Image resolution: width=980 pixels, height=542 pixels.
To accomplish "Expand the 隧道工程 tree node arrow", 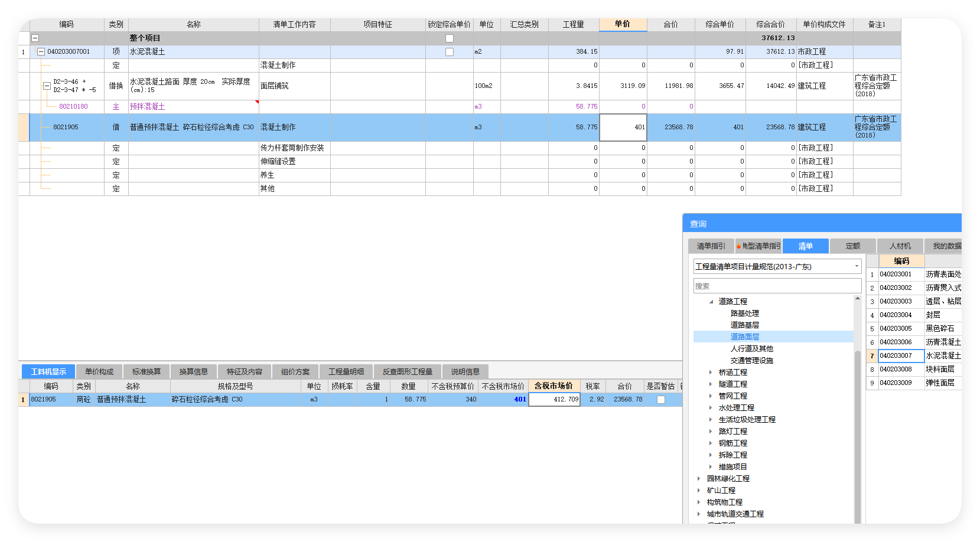I will tap(711, 384).
